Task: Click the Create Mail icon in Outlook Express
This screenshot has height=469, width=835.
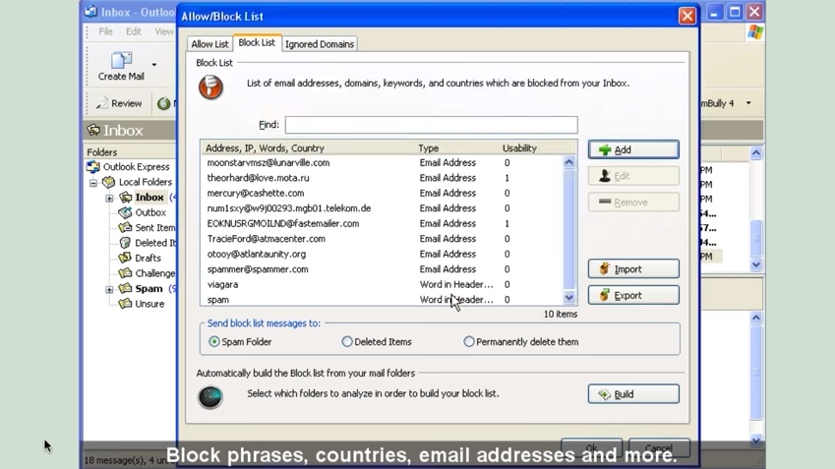Action: [121, 60]
